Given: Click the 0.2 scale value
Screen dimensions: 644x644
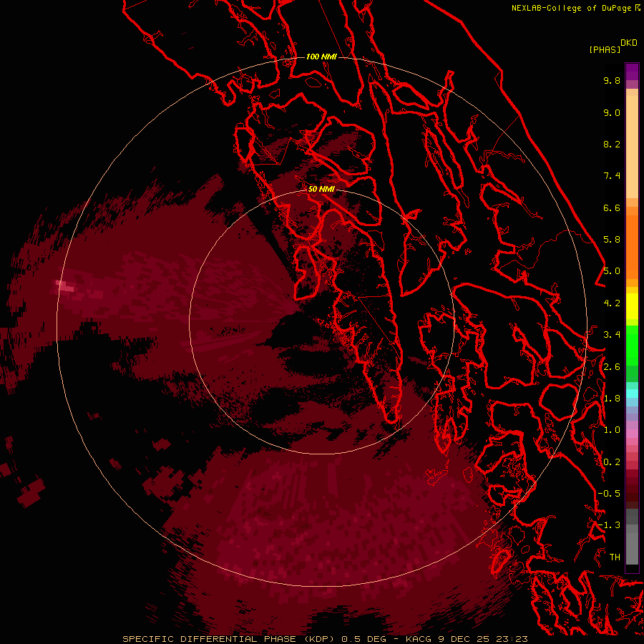Looking at the screenshot, I should [x=612, y=462].
